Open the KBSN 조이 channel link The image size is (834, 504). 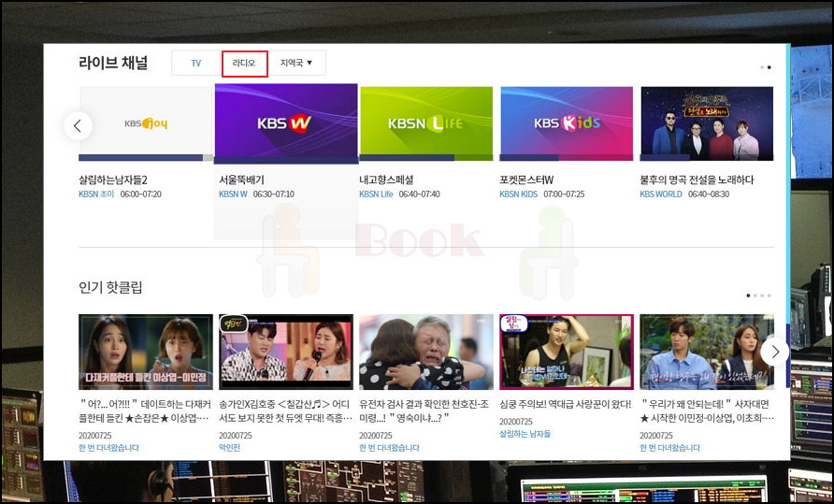[x=96, y=194]
